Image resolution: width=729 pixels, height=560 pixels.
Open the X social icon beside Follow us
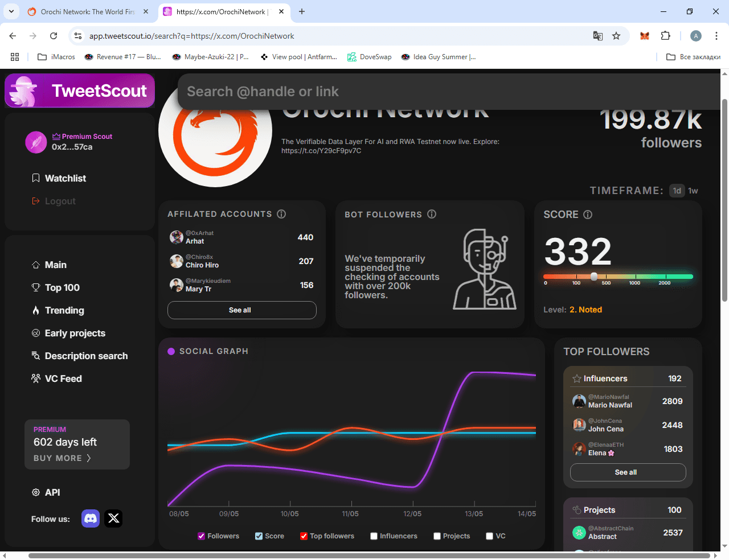[113, 518]
